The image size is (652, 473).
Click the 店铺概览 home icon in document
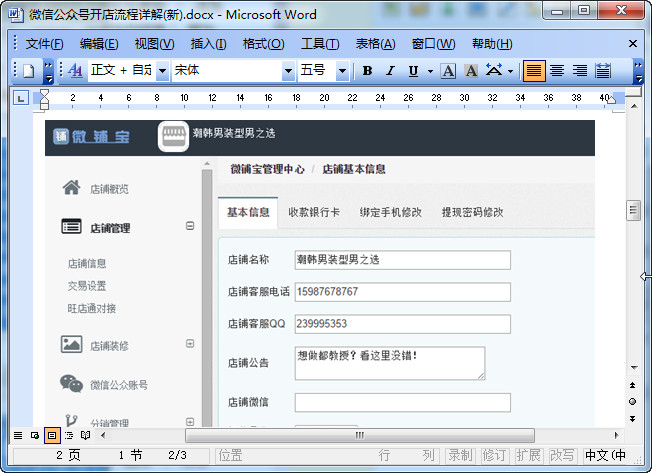click(x=71, y=187)
